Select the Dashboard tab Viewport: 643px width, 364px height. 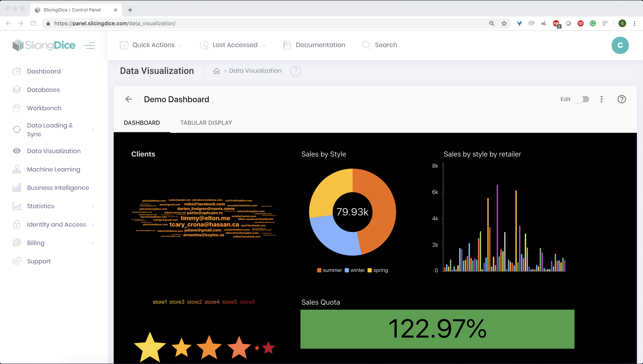(x=142, y=123)
